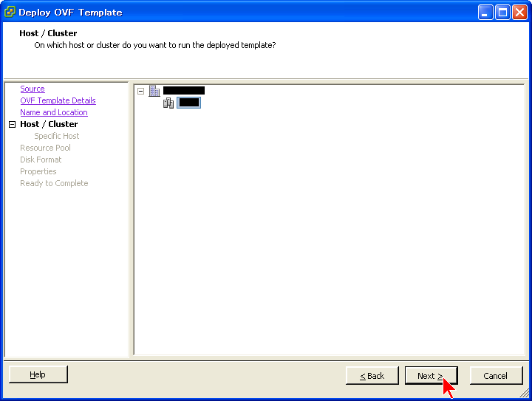This screenshot has width=532, height=401.
Task: Select the highlighted cluster entry
Action: (x=188, y=103)
